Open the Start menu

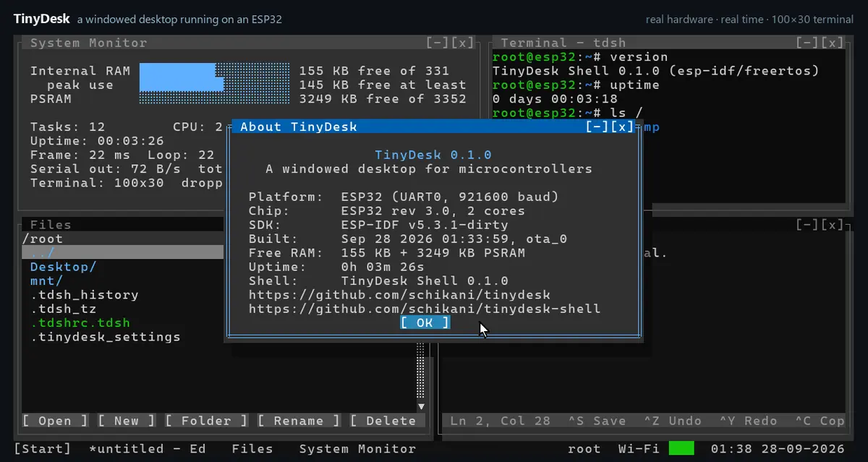coord(43,449)
